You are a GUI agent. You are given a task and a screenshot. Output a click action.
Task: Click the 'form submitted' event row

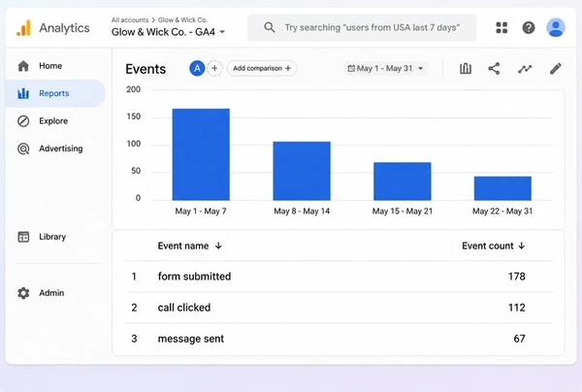click(x=339, y=277)
